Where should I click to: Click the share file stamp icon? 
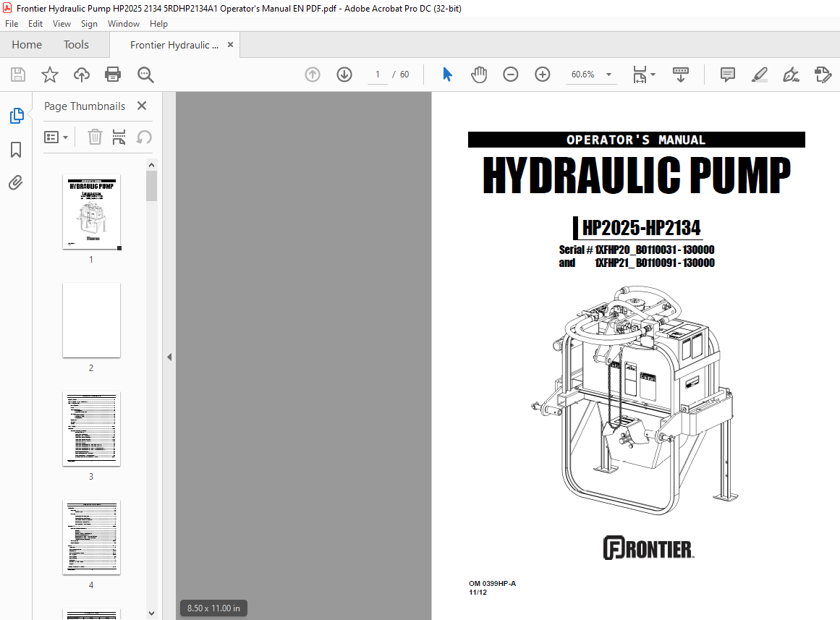(x=823, y=75)
